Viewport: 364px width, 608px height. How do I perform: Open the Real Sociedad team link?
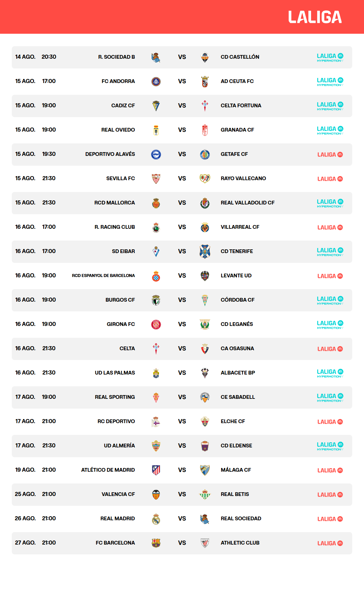pyautogui.click(x=241, y=519)
